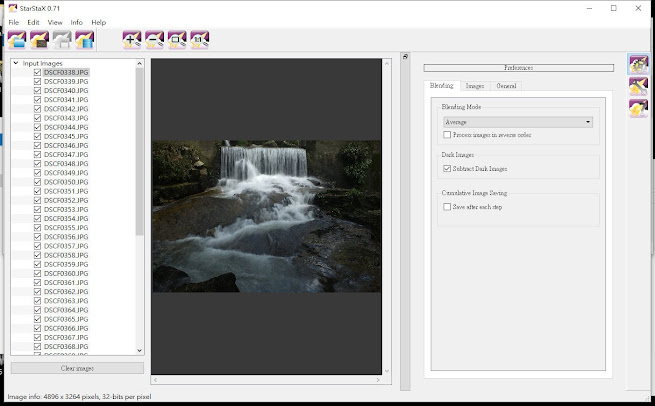Disable DSCF0356.JPG in the list
Viewport: 655px width, 406px height.
(38, 237)
